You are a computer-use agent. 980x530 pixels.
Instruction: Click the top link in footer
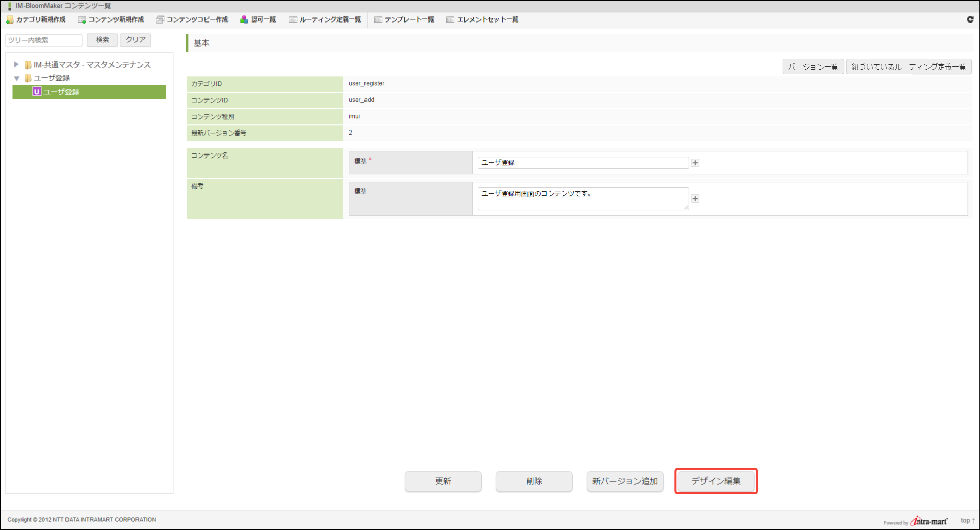coord(967,520)
